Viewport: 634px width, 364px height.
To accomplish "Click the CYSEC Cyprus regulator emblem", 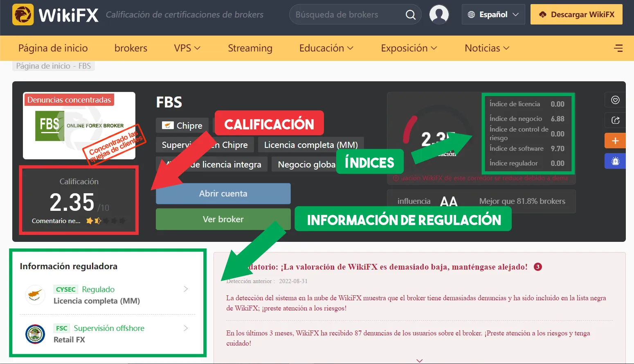I will (35, 295).
